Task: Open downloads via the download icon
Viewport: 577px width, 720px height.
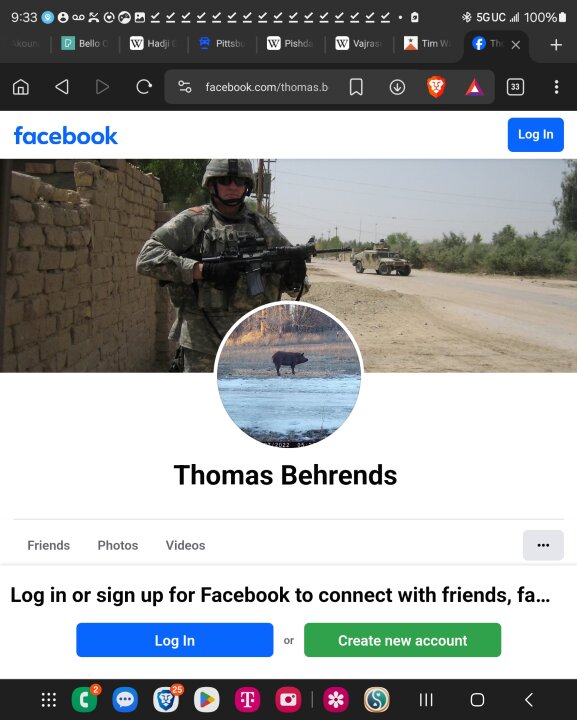Action: coord(397,87)
